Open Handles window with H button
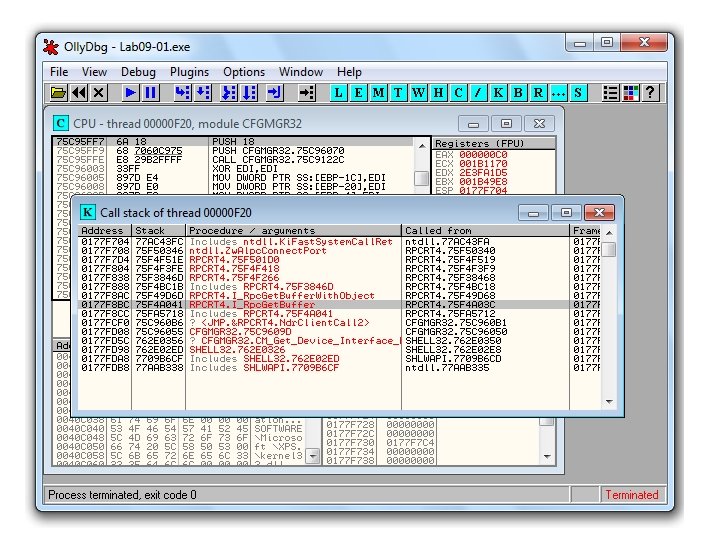Image resolution: width=720 pixels, height=540 pixels. pyautogui.click(x=438, y=93)
